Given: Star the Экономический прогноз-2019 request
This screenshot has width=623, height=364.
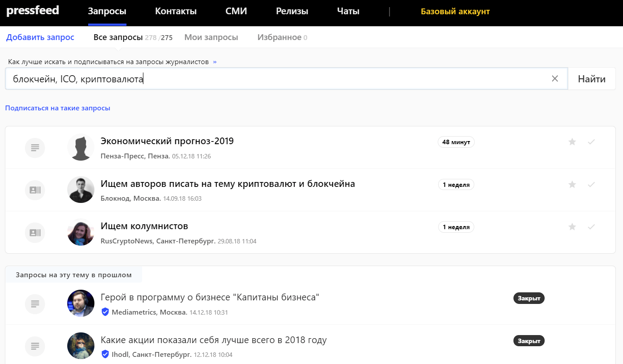Looking at the screenshot, I should [572, 142].
